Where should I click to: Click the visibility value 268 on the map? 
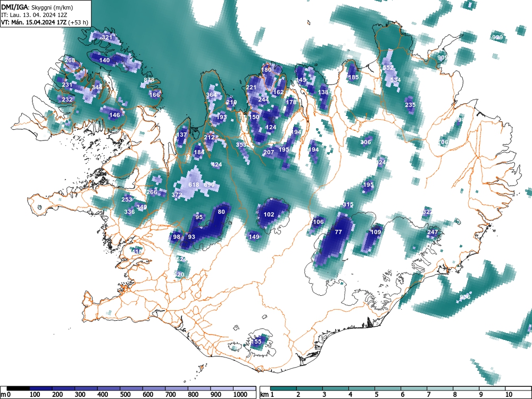pyautogui.click(x=70, y=60)
